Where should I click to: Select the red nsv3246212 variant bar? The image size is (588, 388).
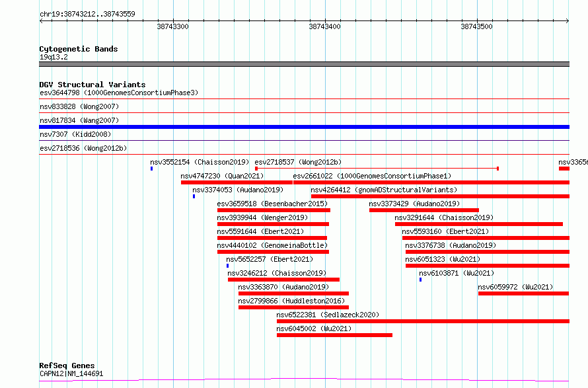pos(283,280)
